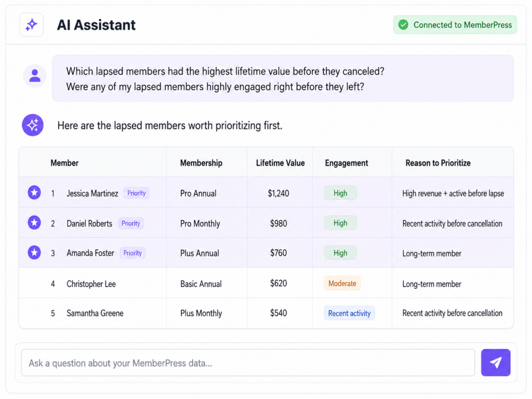
Task: Click the Pro Monthly membership cell
Action: pyautogui.click(x=200, y=223)
